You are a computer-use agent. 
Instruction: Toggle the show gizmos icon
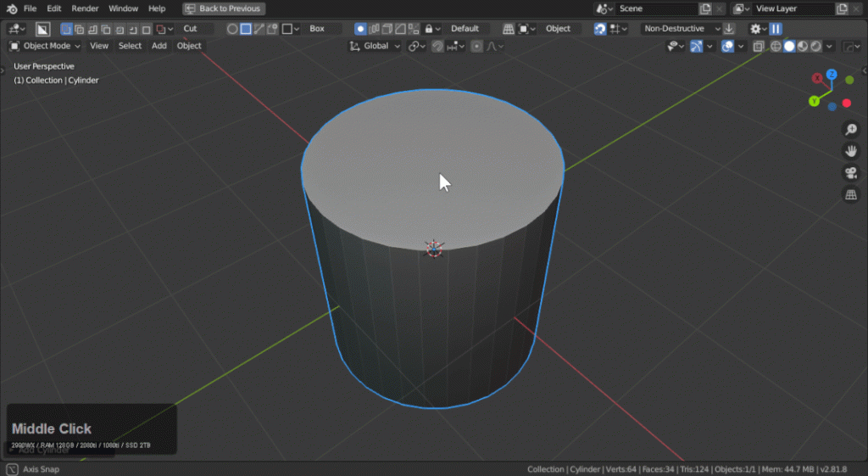click(x=697, y=46)
